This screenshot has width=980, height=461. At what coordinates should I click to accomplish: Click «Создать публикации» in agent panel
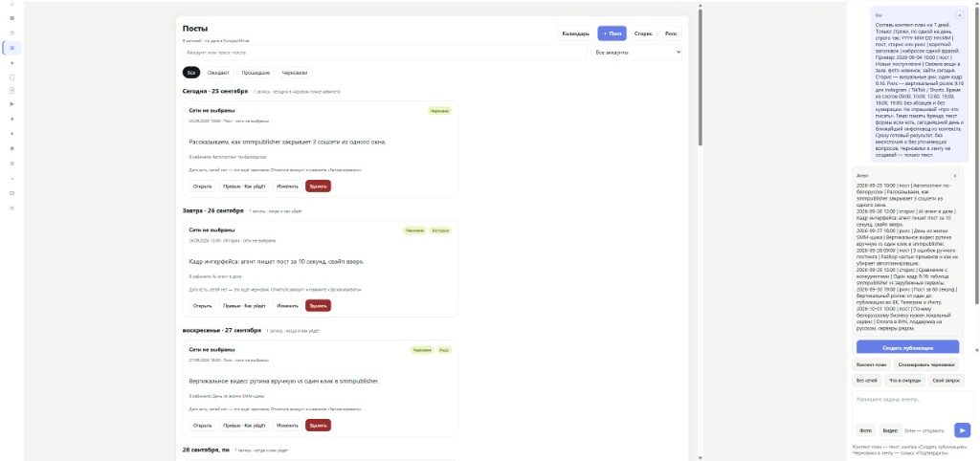(907, 347)
